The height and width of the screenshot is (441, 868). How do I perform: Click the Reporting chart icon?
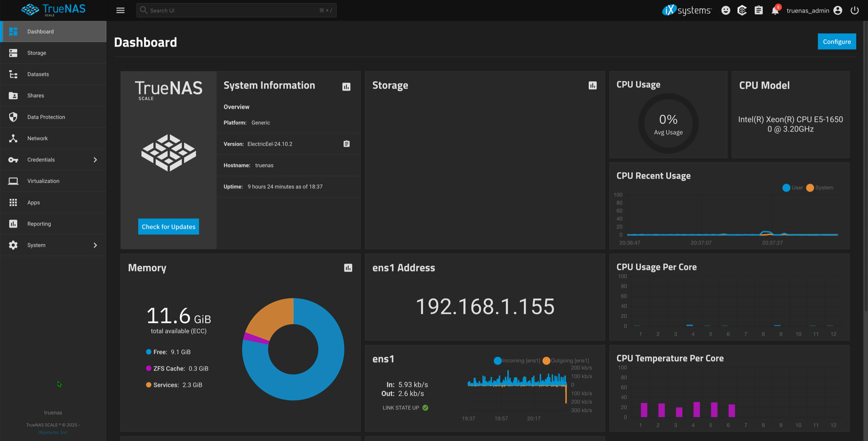13,224
